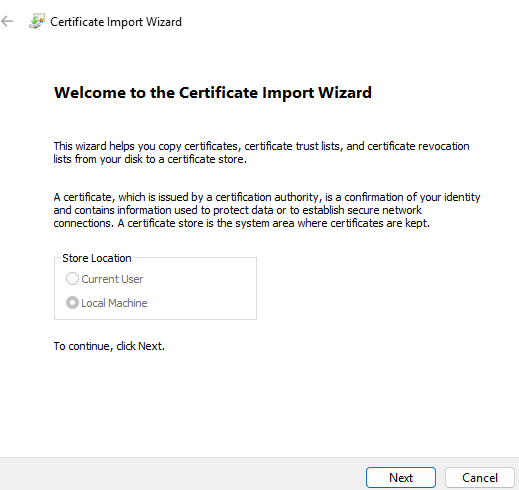519x490 pixels.
Task: Click the line starting "connections. A certificate store"
Action: click(242, 223)
